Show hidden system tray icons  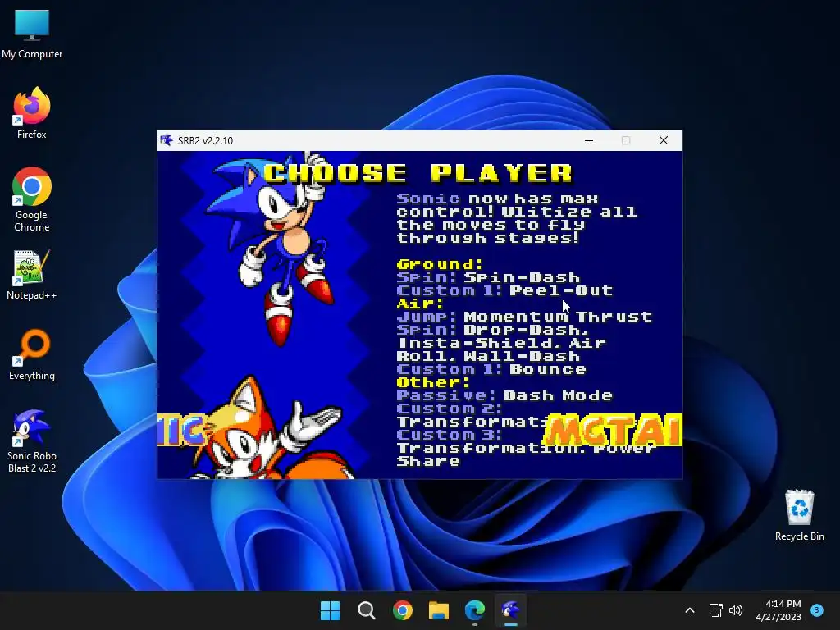coord(690,610)
